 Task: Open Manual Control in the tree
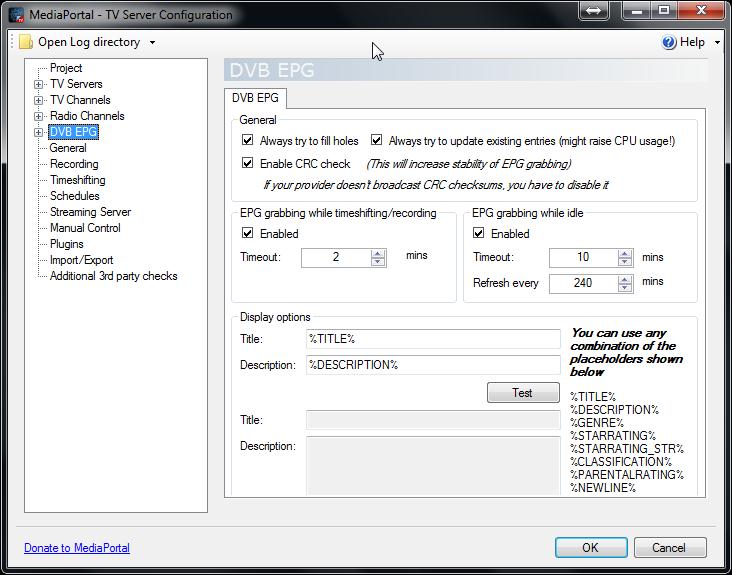tap(85, 228)
